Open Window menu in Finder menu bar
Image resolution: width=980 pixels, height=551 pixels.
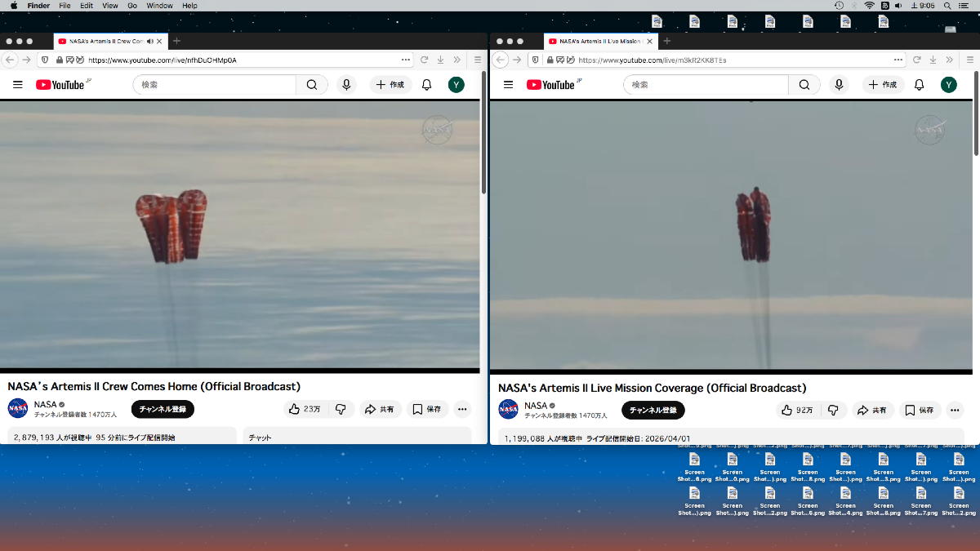click(159, 6)
